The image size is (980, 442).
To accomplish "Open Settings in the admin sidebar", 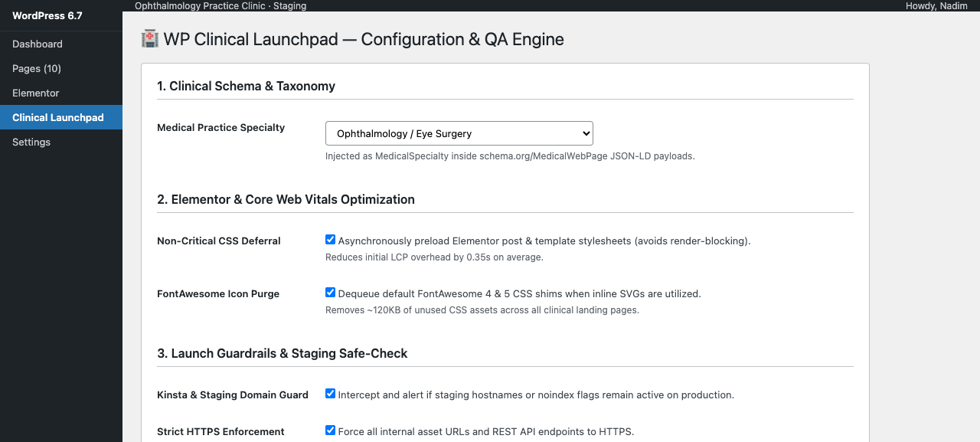I will pos(61,142).
